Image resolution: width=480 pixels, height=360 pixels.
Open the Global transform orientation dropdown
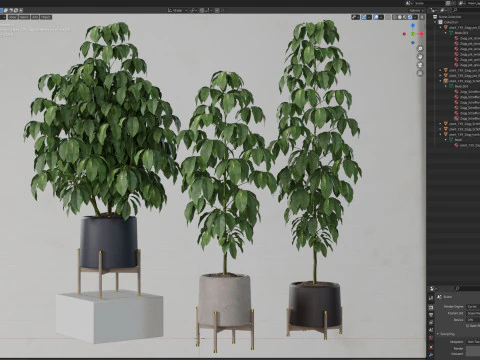click(178, 10)
